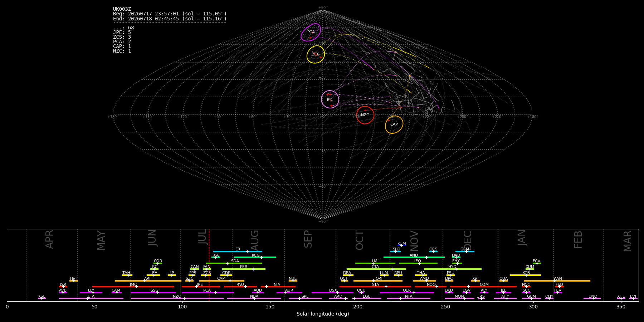Click the PCA radiant circle

[x=311, y=32]
